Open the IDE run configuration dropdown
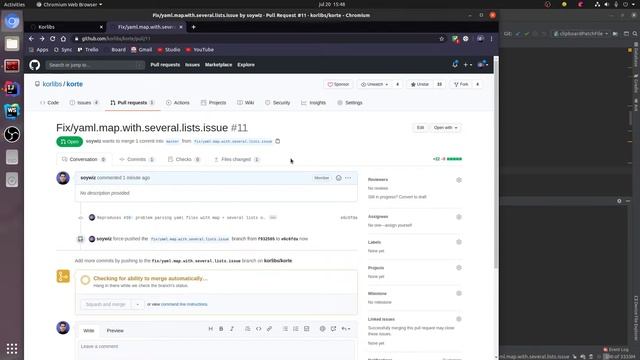This screenshot has width=640, height=360. coord(580,33)
